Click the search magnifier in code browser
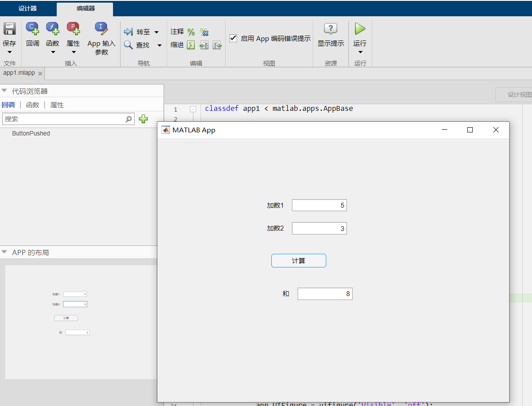This screenshot has height=406, width=532. coord(129,119)
